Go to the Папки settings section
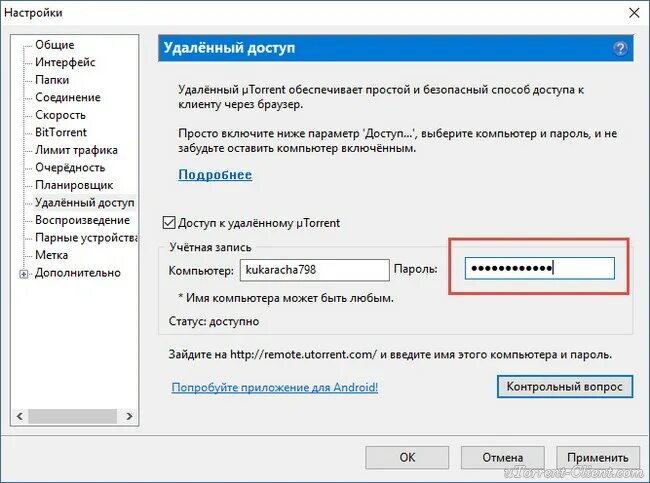 (x=52, y=80)
